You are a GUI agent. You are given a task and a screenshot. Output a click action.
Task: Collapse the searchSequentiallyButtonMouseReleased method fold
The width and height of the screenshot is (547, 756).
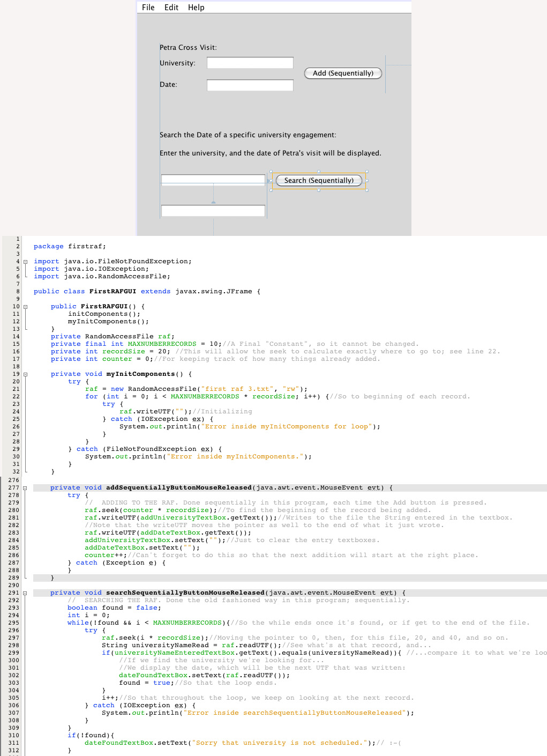[x=25, y=593]
